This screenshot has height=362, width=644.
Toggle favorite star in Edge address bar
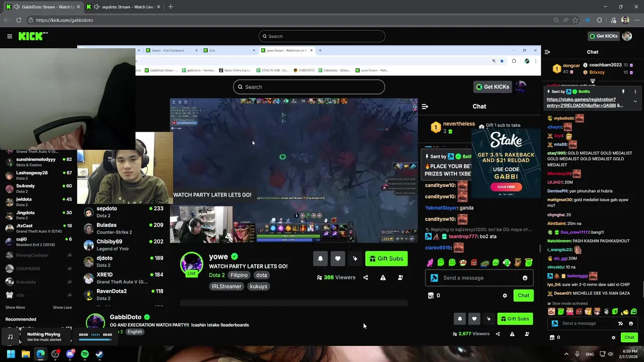(575, 20)
